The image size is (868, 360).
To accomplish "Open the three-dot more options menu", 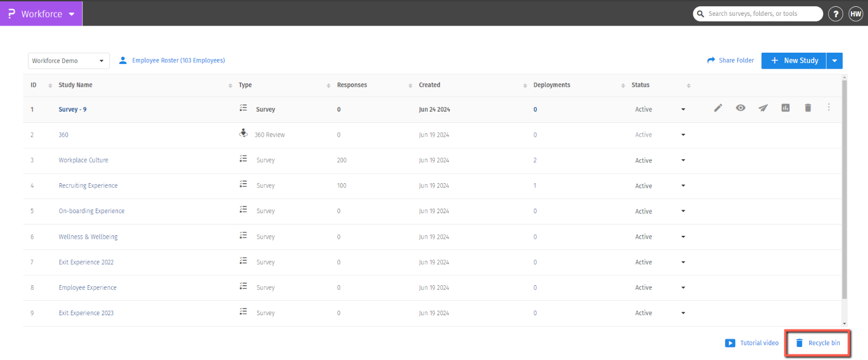I will point(829,107).
